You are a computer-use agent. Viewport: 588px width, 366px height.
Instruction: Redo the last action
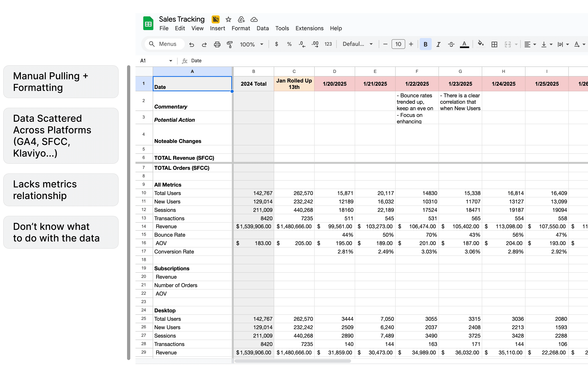point(204,44)
